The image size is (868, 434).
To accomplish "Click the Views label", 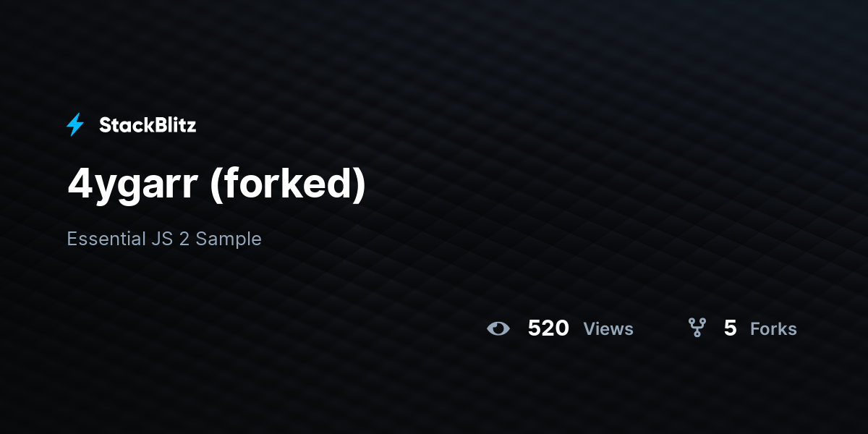I will [608, 329].
